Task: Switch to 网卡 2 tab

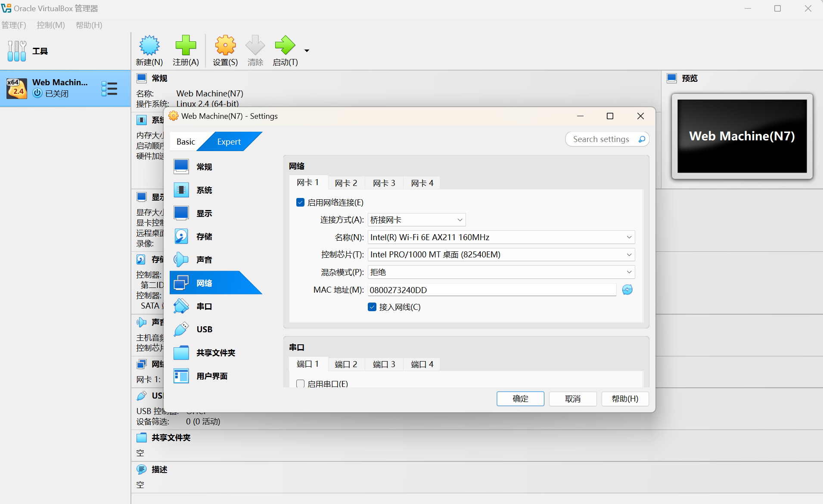Action: pyautogui.click(x=346, y=183)
